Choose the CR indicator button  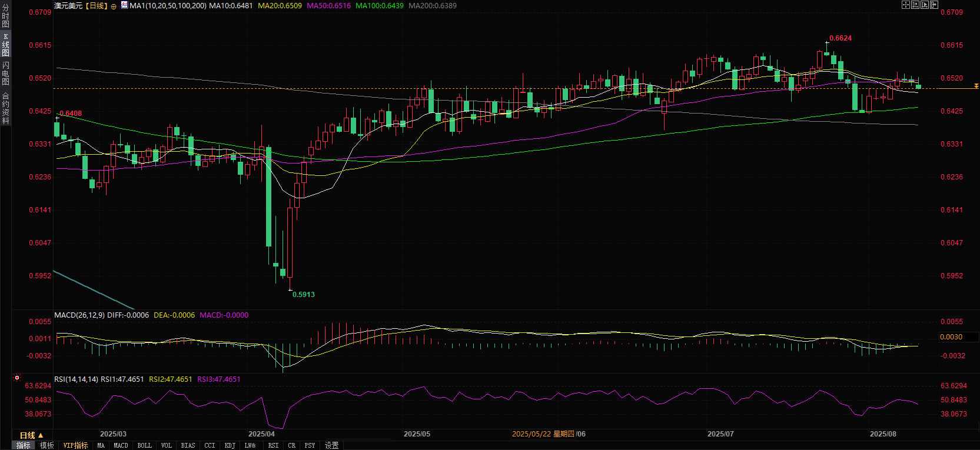coord(291,445)
